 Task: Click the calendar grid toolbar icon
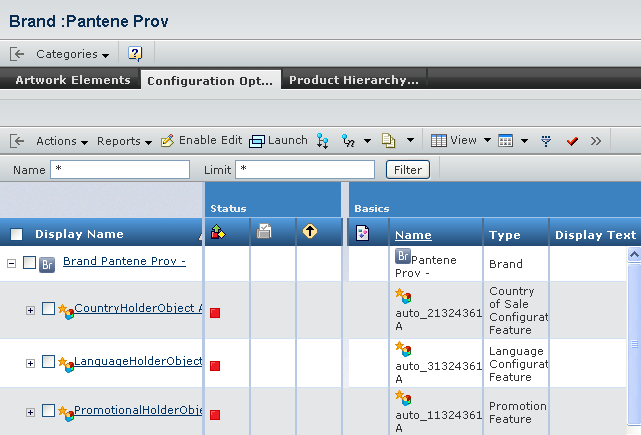[506, 141]
